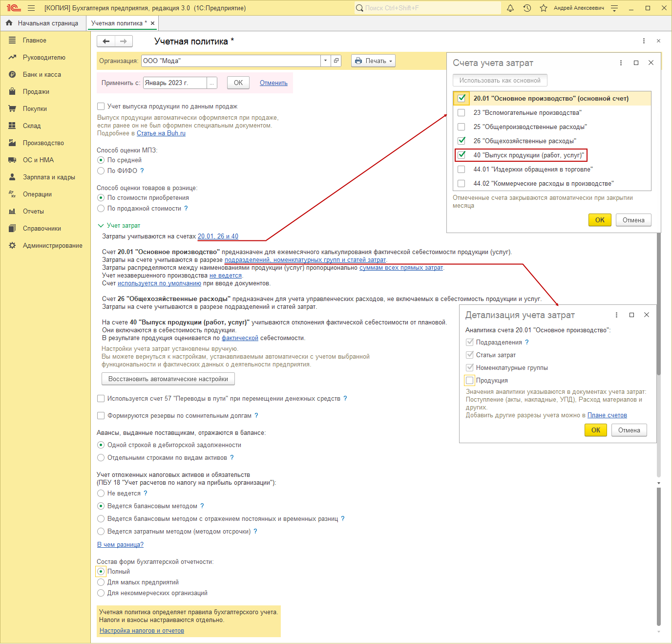Cancel the Детализация учета затрат dialog
672x644 pixels.
pyautogui.click(x=629, y=430)
